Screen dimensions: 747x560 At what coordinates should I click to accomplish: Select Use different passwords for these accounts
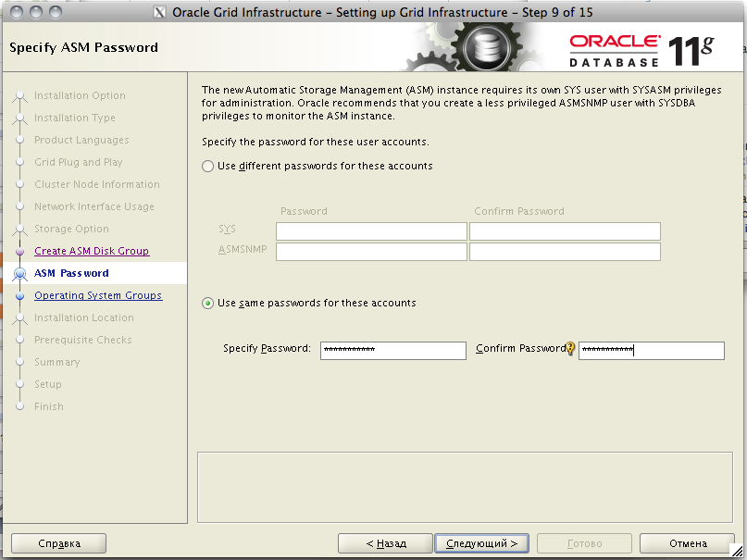(x=207, y=167)
